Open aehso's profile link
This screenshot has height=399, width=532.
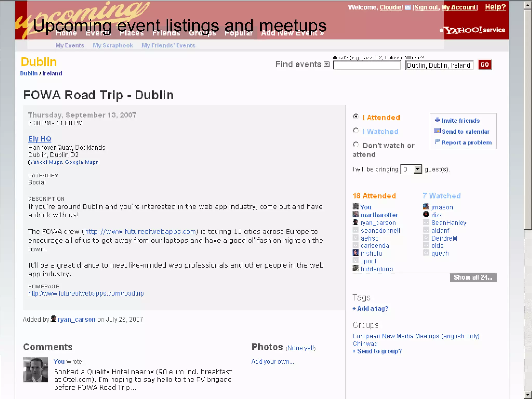370,238
